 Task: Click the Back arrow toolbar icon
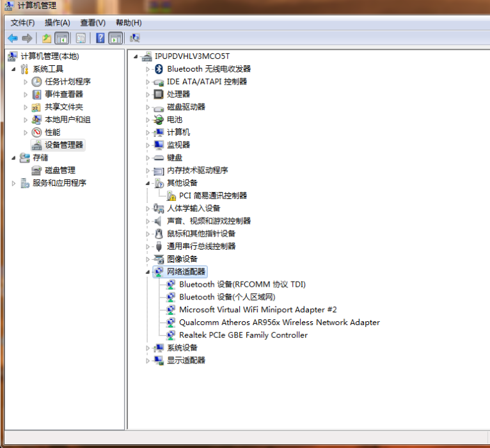pyautogui.click(x=13, y=38)
